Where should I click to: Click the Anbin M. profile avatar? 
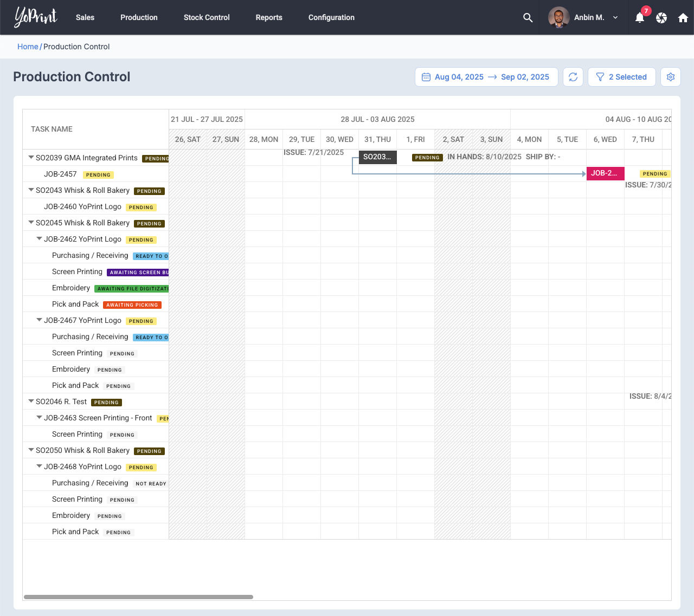click(x=558, y=17)
